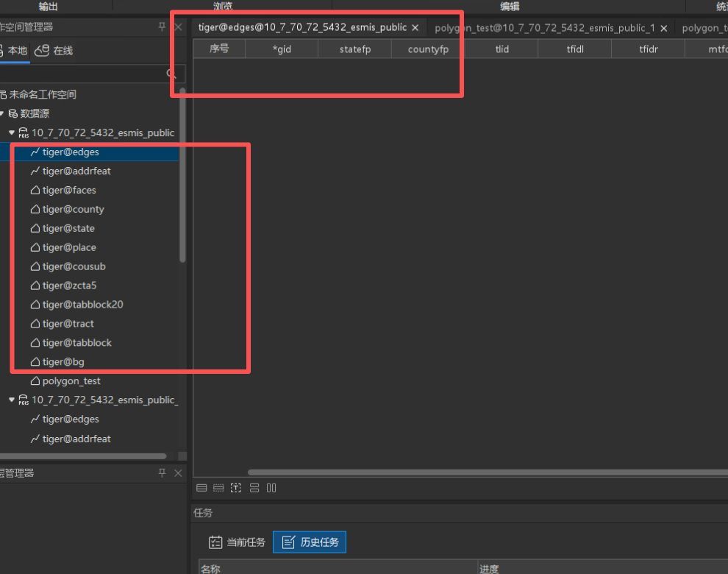Click the search magnifier icon
This screenshot has height=574, width=728.
tap(171, 74)
